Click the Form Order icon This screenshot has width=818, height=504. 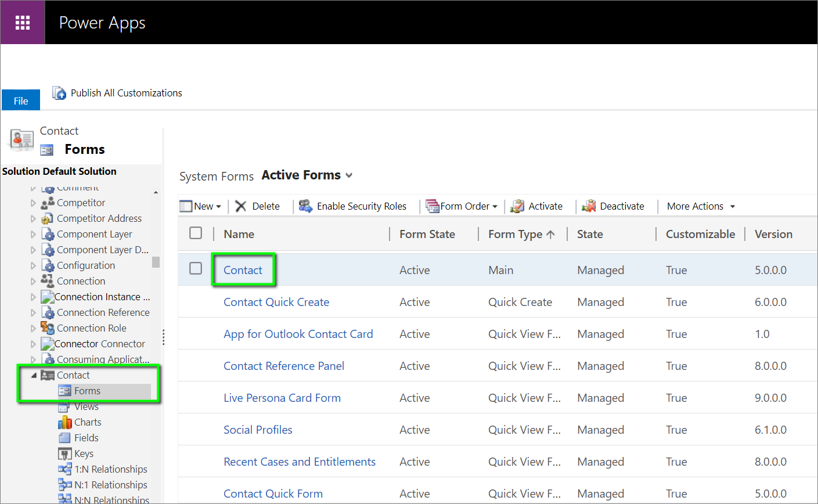pos(432,206)
